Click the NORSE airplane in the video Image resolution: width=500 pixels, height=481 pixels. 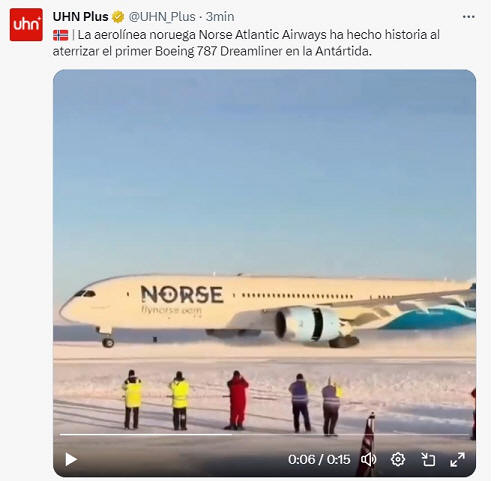[267, 310]
